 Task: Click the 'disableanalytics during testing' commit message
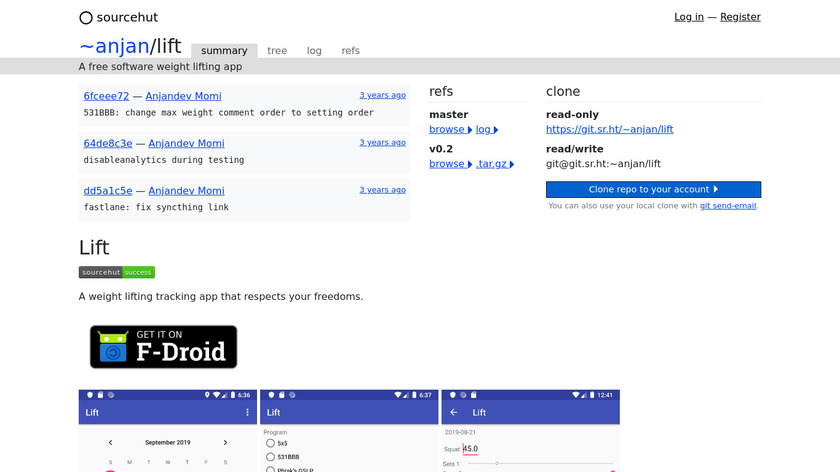163,160
